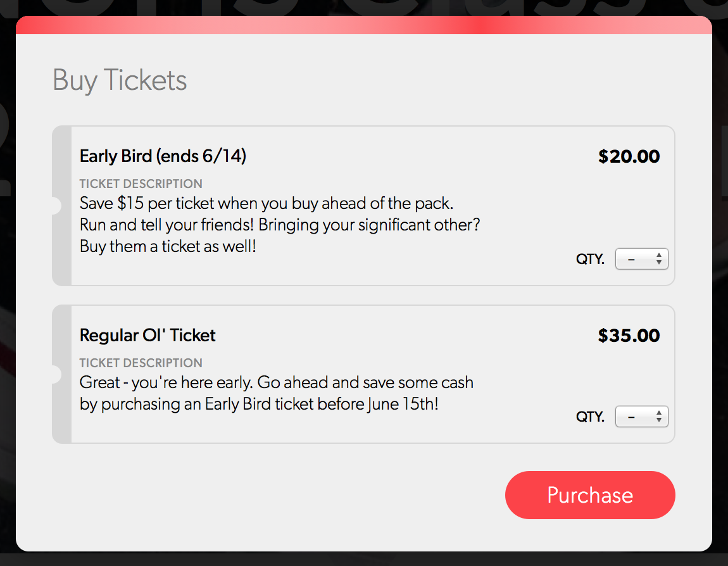Viewport: 728px width, 566px height.
Task: Click the notch cutout on the Regular Ol' Ticket
Action: coord(54,374)
